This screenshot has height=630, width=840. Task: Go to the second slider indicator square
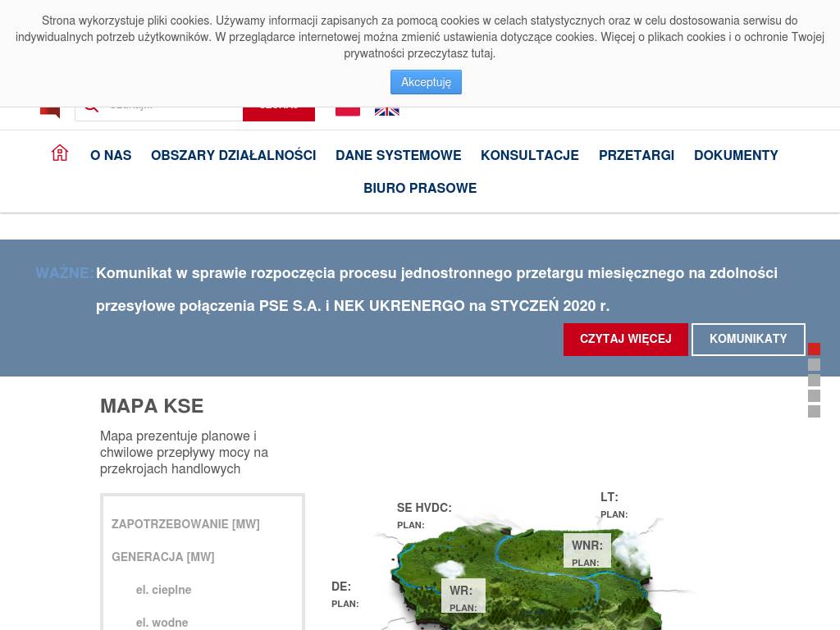pos(814,365)
